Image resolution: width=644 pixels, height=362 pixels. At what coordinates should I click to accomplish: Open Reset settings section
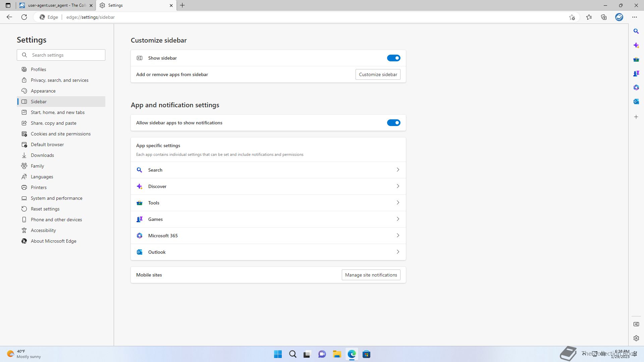[61, 209]
